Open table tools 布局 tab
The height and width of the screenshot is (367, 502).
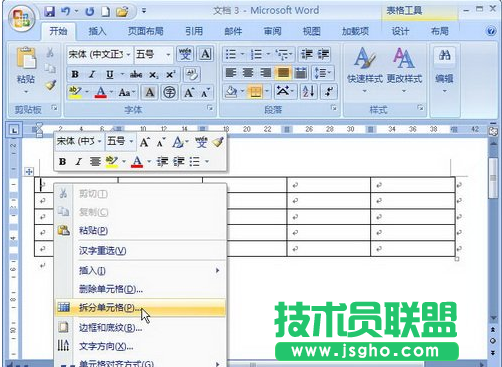pos(440,31)
